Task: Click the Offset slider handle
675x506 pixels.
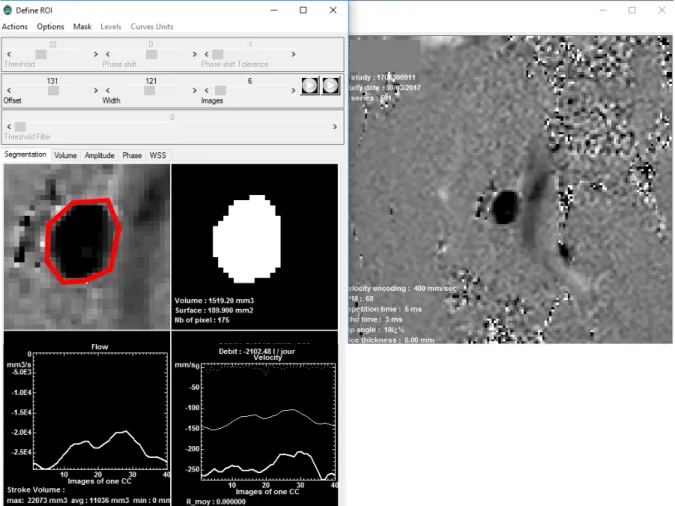Action: point(53,90)
